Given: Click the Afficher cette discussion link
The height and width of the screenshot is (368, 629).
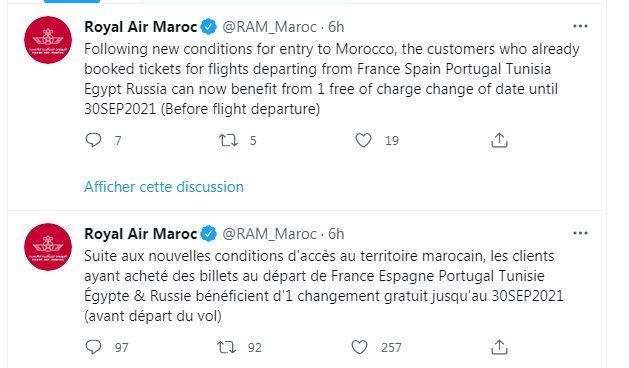Looking at the screenshot, I should (164, 187).
